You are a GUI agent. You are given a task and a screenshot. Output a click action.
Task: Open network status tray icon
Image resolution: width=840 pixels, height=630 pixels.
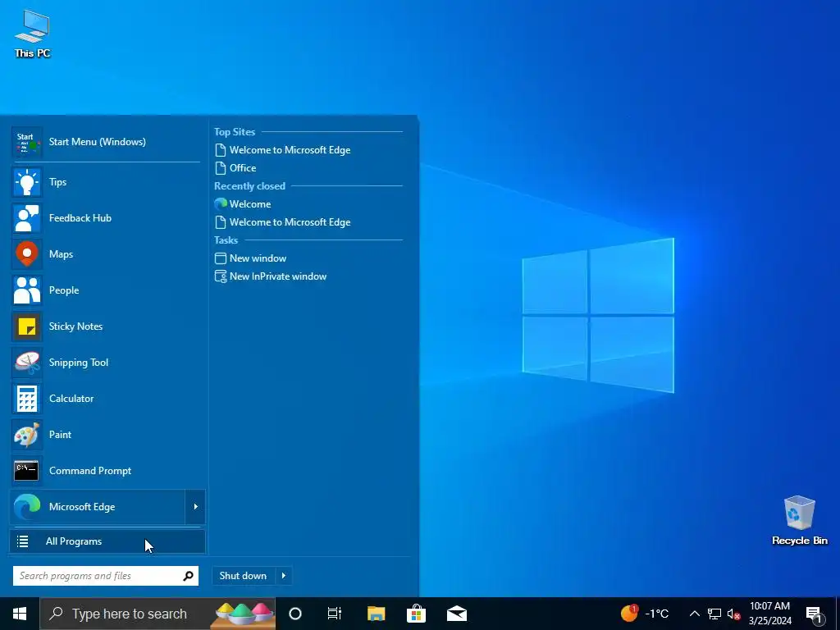714,614
